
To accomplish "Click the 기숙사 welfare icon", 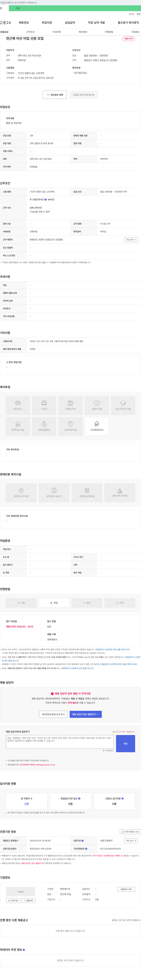I will click(x=44, y=406).
